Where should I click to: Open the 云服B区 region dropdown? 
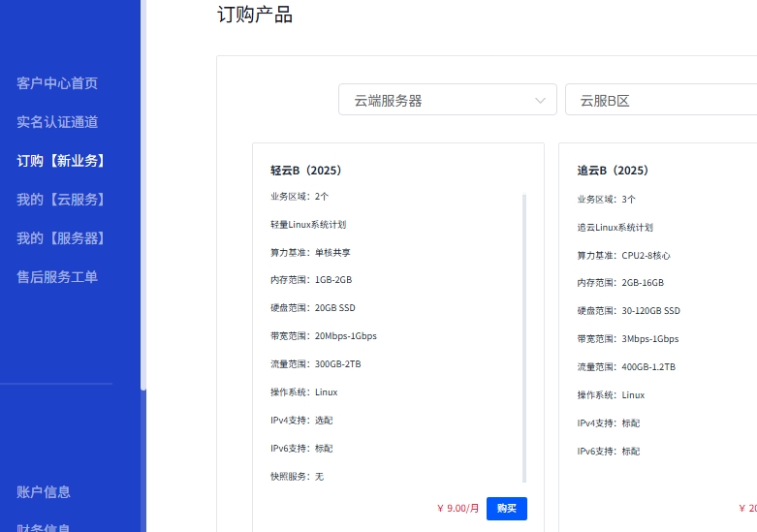click(659, 100)
